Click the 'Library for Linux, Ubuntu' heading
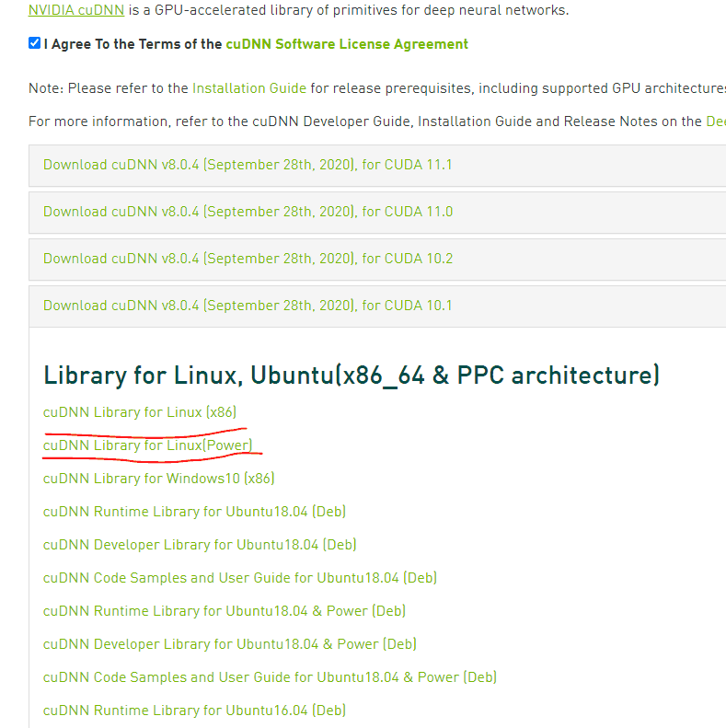Image resolution: width=726 pixels, height=728 pixels. click(351, 376)
